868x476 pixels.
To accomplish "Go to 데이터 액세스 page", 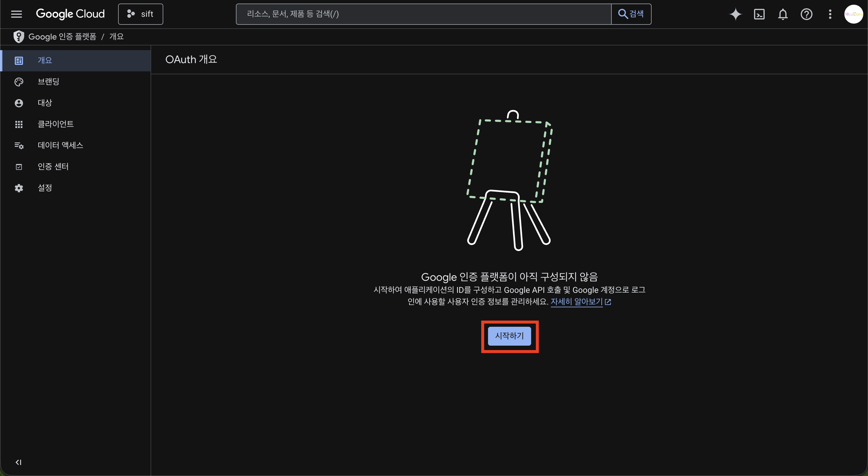I will point(60,145).
